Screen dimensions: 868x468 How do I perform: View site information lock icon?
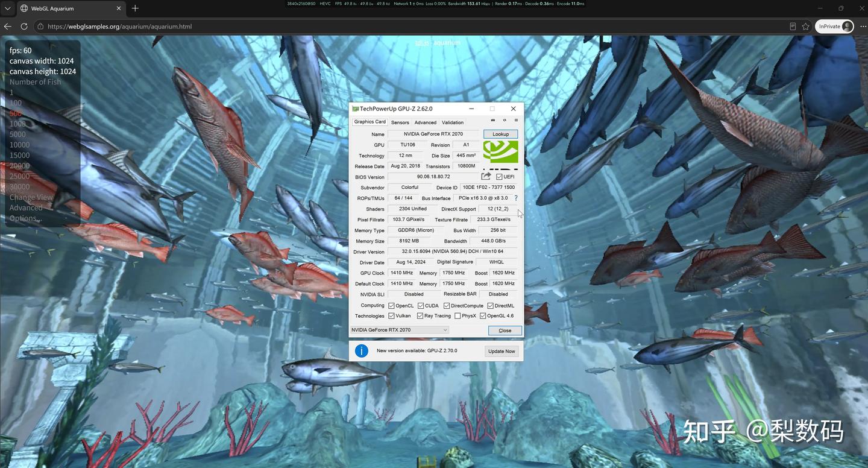(x=40, y=27)
